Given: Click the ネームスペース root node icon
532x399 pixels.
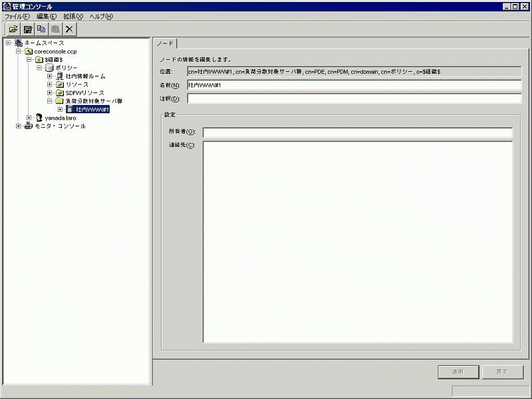Looking at the screenshot, I should click(x=18, y=43).
